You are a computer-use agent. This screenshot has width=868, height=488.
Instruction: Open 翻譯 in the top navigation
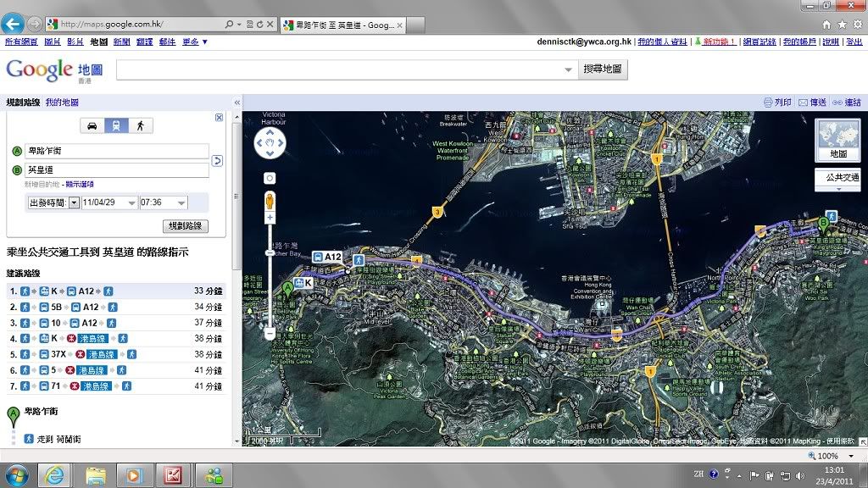(x=144, y=42)
